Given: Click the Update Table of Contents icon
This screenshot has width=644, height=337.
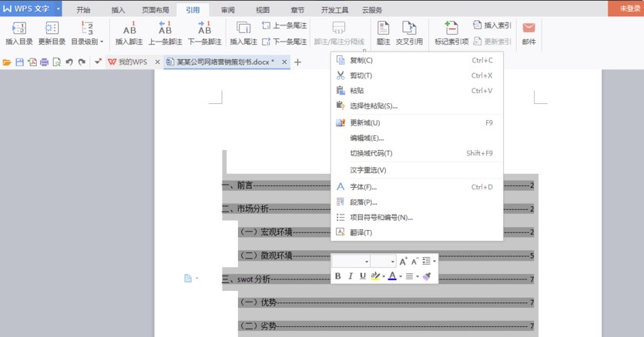Looking at the screenshot, I should (x=52, y=28).
